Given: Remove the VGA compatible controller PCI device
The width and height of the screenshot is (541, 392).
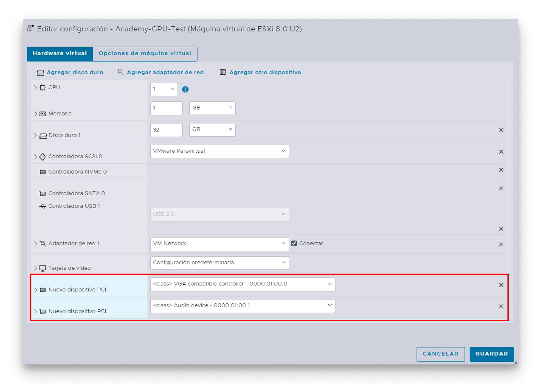Looking at the screenshot, I should (x=501, y=285).
